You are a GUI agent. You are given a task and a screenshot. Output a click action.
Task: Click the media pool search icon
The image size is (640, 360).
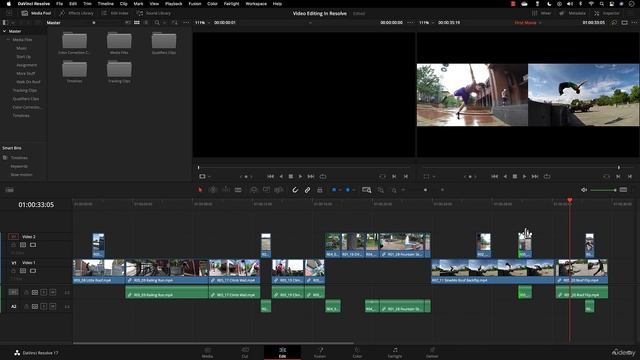coord(157,22)
